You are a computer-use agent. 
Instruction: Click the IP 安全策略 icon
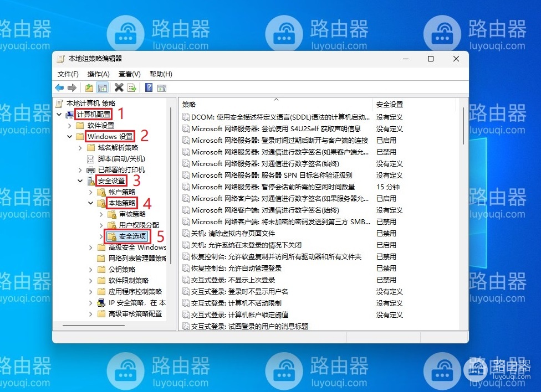pyautogui.click(x=101, y=303)
